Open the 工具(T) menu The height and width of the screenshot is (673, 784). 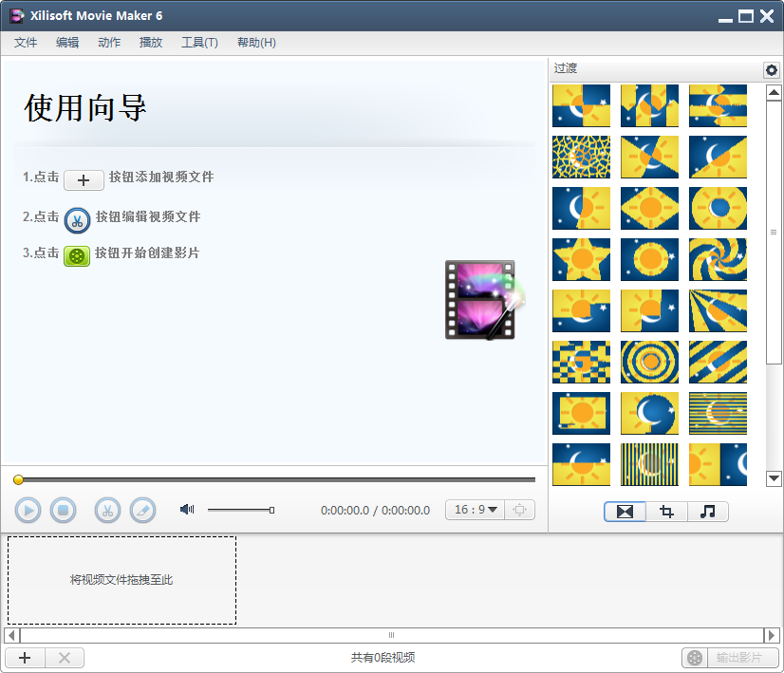click(199, 43)
